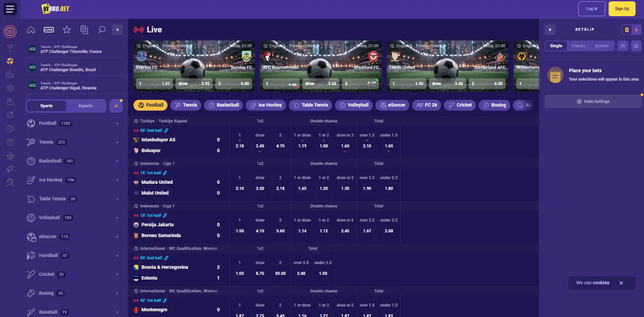Pick over 2.5 at 1.67 for Persija Jakarta
Viewport: 644px width, 317px height.
[x=367, y=231]
